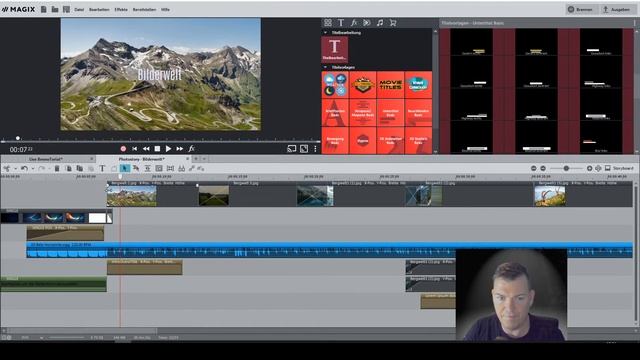Open the store shopping cart tab
Image resolution: width=640 pixels, height=360 pixels.
[393, 23]
